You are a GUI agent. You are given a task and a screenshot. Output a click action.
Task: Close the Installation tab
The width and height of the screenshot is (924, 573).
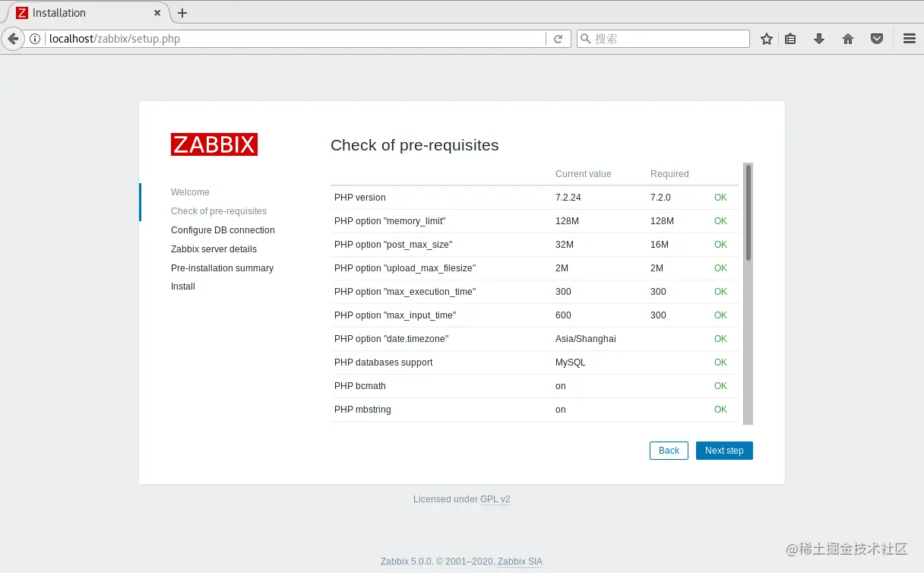pyautogui.click(x=157, y=13)
